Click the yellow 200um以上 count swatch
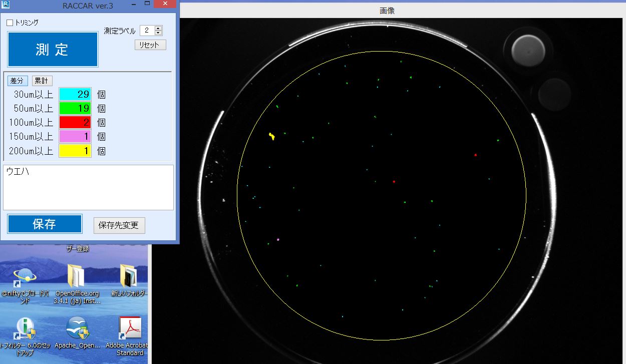Viewport: 626px width, 364px height. 75,150
